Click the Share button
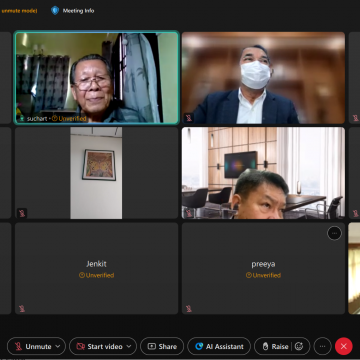This screenshot has width=360, height=360. (x=162, y=346)
